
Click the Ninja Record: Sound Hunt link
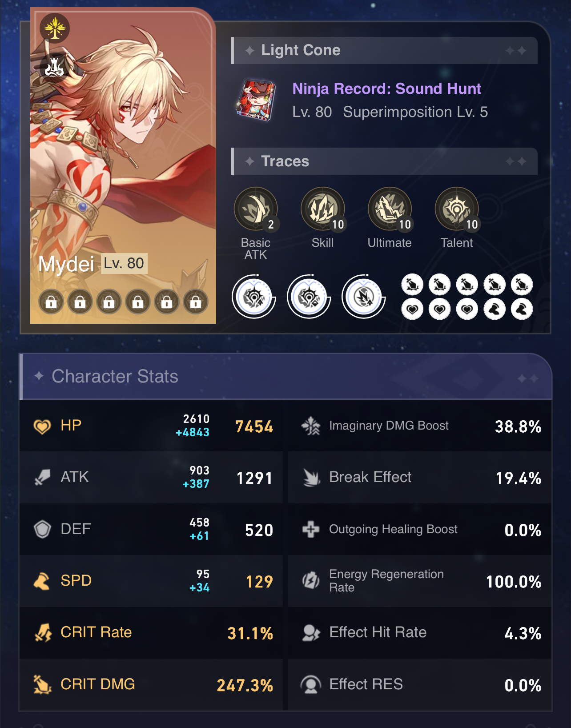pyautogui.click(x=386, y=88)
